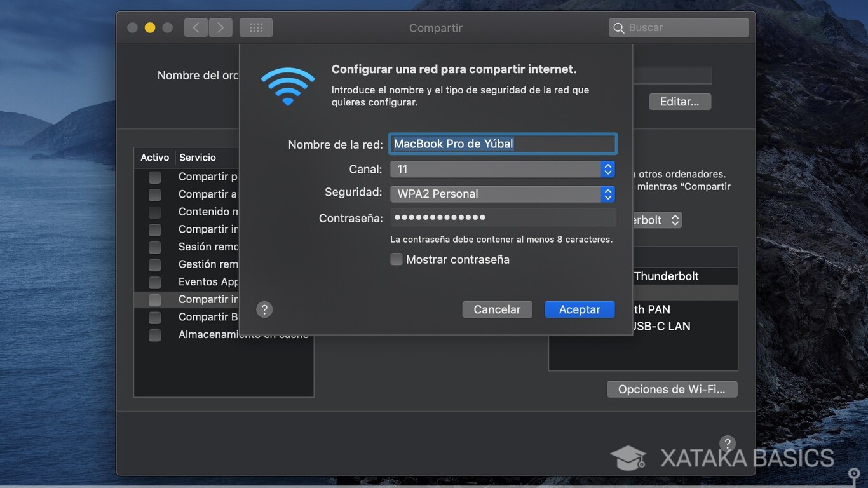Image resolution: width=868 pixels, height=488 pixels.
Task: Click the help icon at the bottom right
Action: (727, 443)
